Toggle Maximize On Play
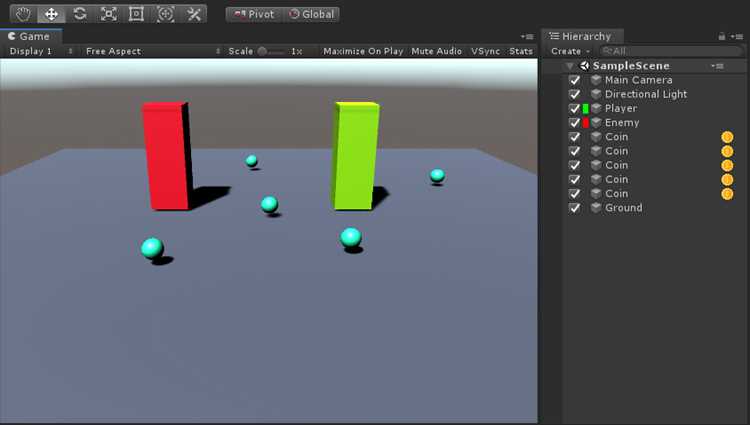 pos(363,51)
